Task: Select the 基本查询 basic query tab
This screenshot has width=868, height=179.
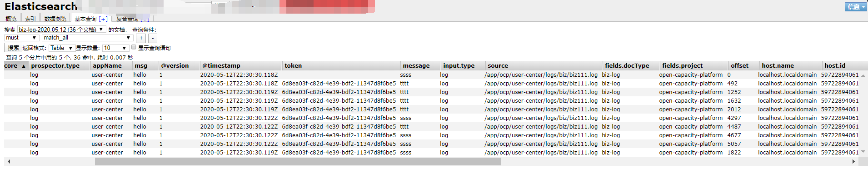Action: click(x=85, y=19)
